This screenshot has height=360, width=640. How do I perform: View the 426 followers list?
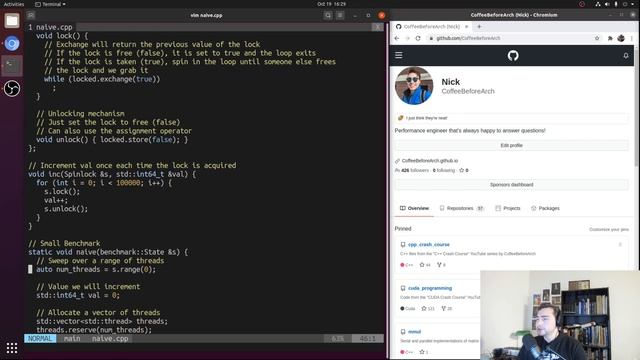[415, 170]
